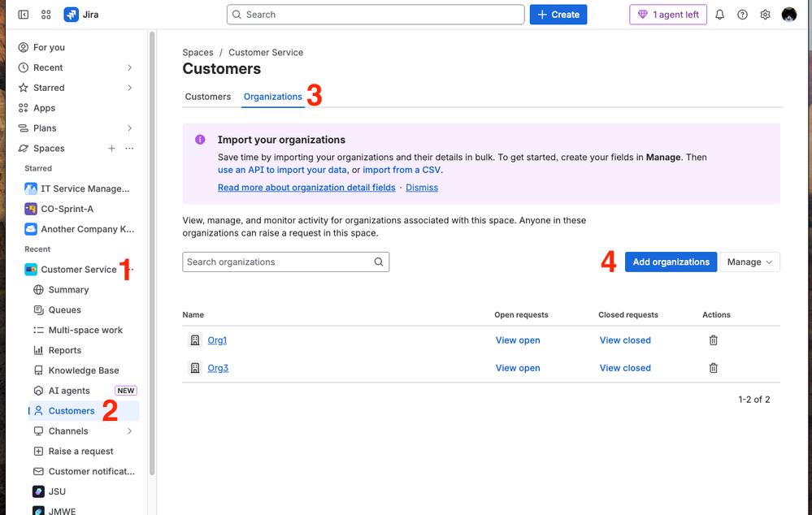Click the Org3 building icon
Screen dimensions: 812x515
point(195,368)
